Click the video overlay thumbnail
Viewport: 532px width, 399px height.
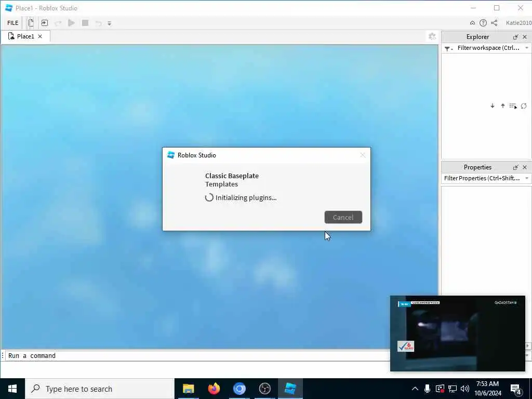(x=457, y=333)
